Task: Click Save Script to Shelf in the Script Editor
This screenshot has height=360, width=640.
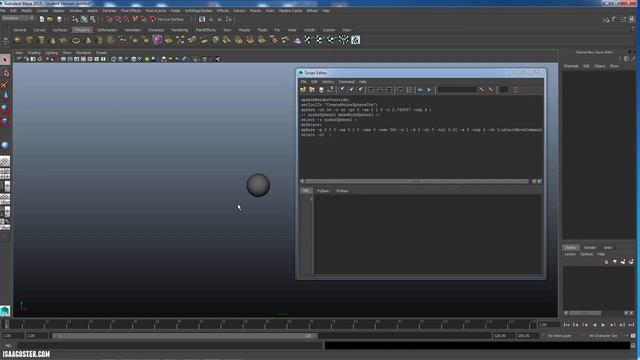Action: [331, 90]
